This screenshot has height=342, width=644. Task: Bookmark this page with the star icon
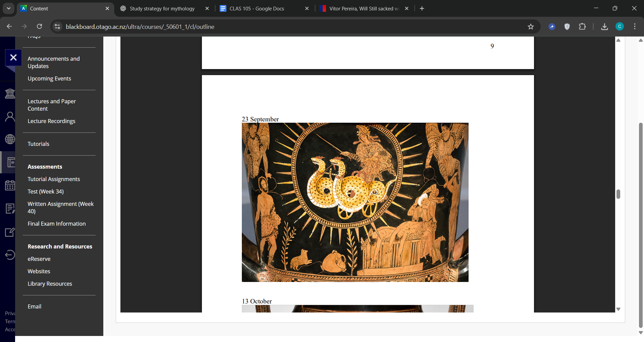point(531,27)
